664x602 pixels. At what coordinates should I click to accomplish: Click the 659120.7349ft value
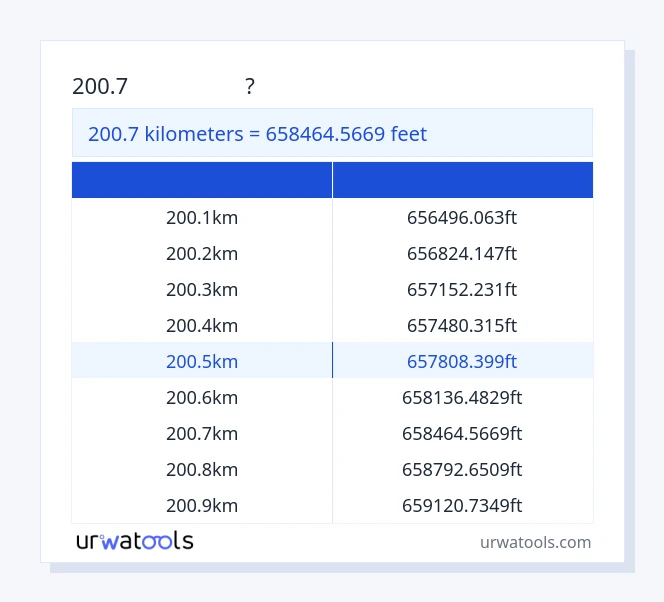pyautogui.click(x=462, y=505)
